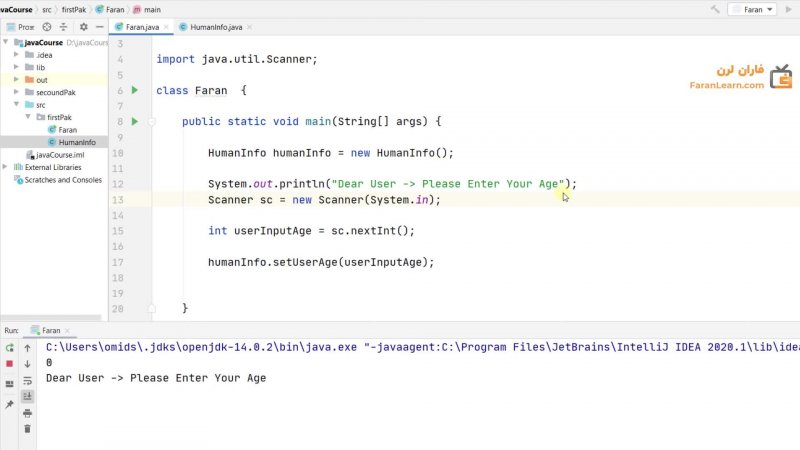Screen dimensions: 800x450
Task: Click the print icon in Run panel
Action: pyautogui.click(x=28, y=412)
